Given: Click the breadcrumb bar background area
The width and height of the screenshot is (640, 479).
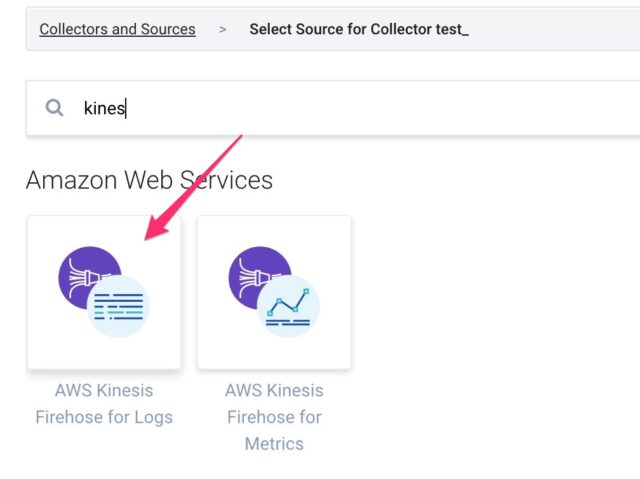Looking at the screenshot, I should pos(551,29).
